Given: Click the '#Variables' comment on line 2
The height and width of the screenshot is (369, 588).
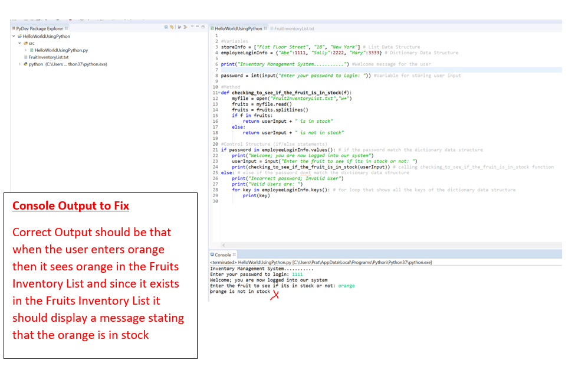Looking at the screenshot, I should point(234,41).
